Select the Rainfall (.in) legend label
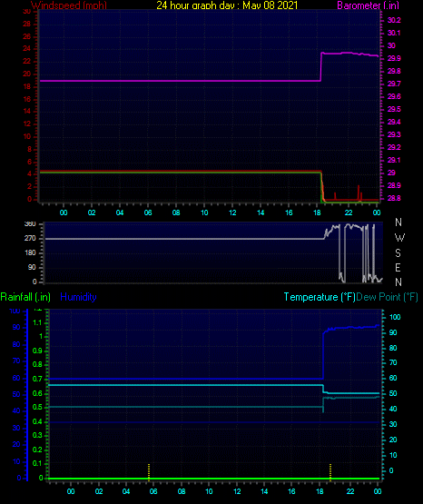The width and height of the screenshot is (423, 504). point(25,297)
